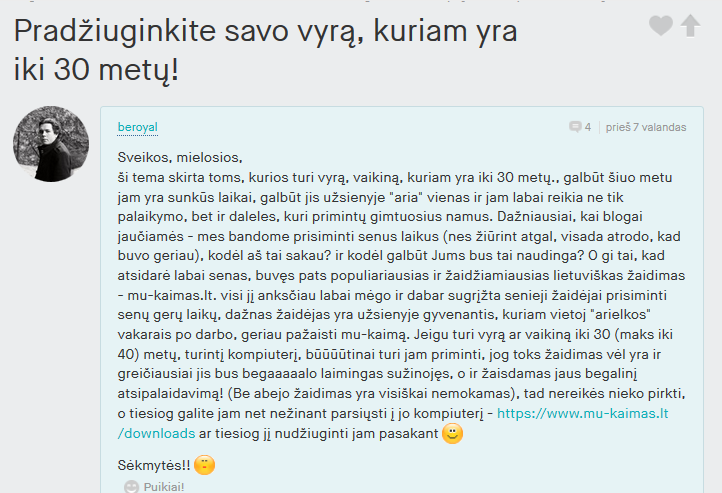
Task: Click the 'Sėkmytės!!' closing text
Action: tap(154, 465)
